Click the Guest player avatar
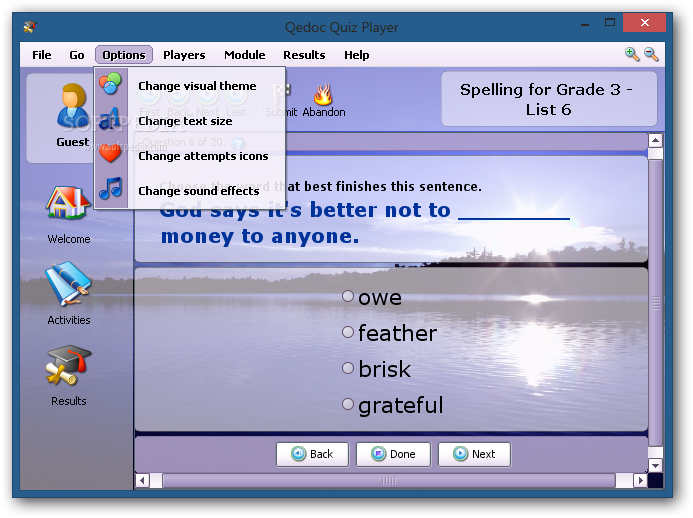Screen dimensions: 693x518 click(x=72, y=106)
